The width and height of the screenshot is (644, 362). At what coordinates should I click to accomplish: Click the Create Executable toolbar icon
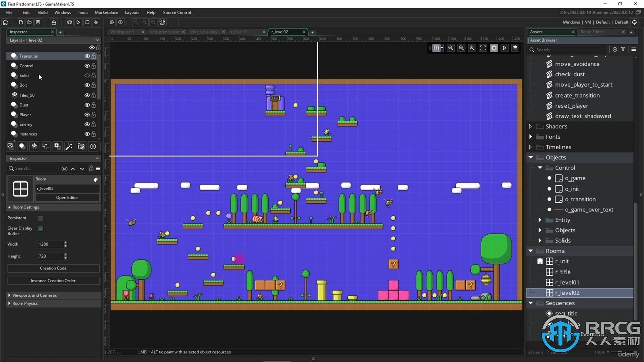[54, 22]
